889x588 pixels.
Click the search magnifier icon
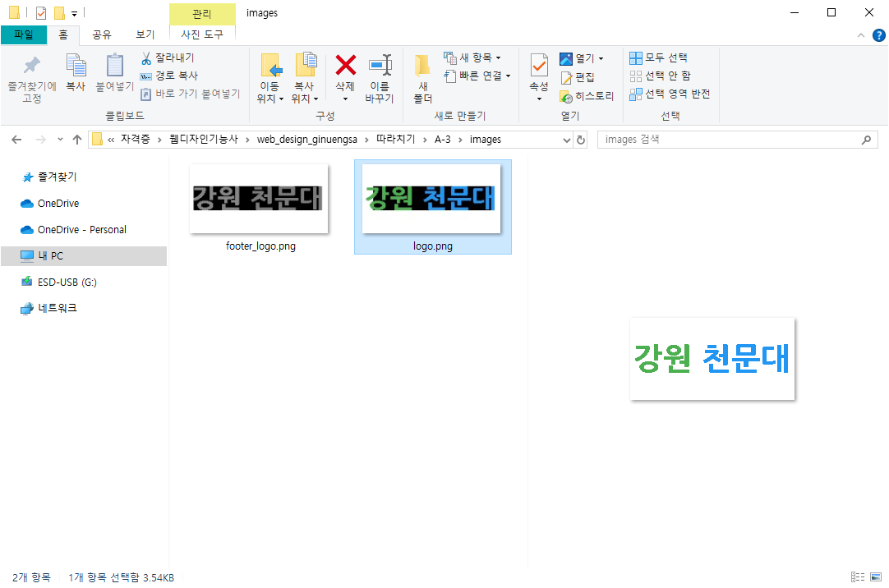click(x=866, y=140)
